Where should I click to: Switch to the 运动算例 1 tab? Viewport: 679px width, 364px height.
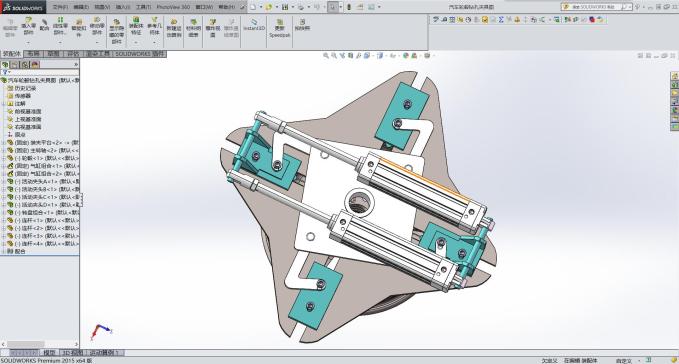[x=104, y=353]
